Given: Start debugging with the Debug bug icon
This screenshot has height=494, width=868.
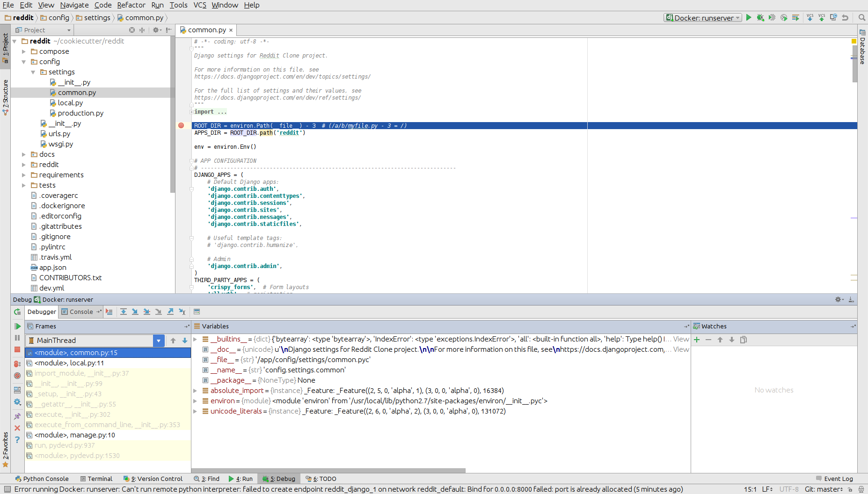Looking at the screenshot, I should 760,17.
